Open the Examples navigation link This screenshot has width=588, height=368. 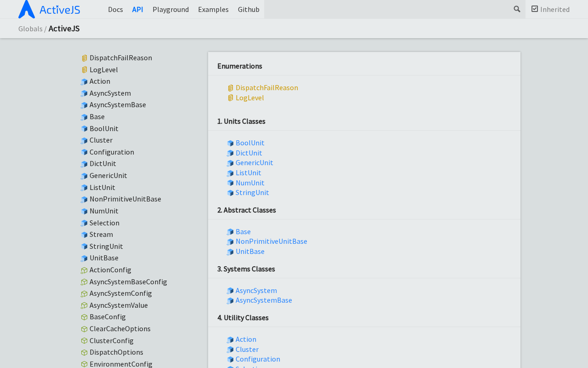pyautogui.click(x=213, y=9)
